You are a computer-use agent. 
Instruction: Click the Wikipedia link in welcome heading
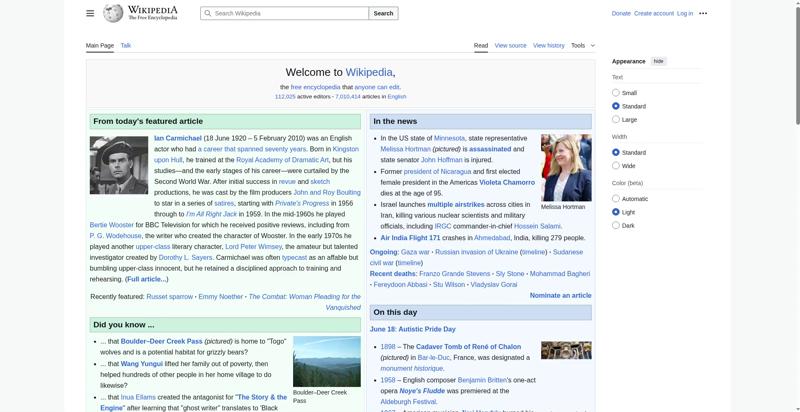(x=369, y=72)
